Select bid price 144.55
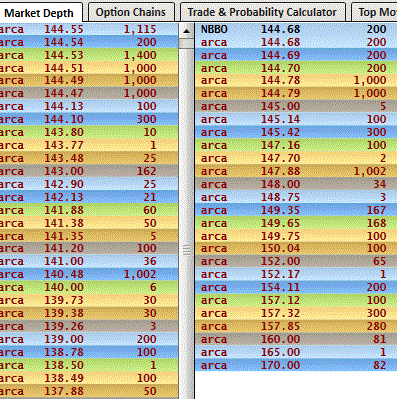Viewport: 397px width, 399px height. (64, 29)
